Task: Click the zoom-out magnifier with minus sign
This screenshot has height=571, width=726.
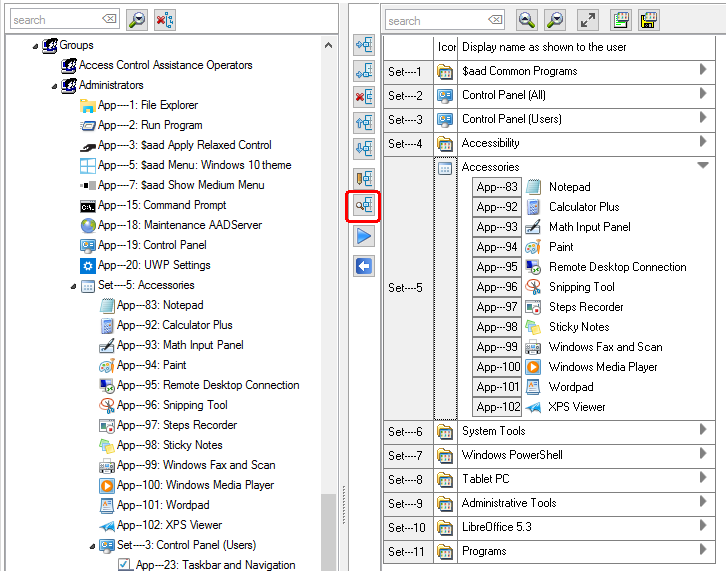Action: (x=526, y=19)
